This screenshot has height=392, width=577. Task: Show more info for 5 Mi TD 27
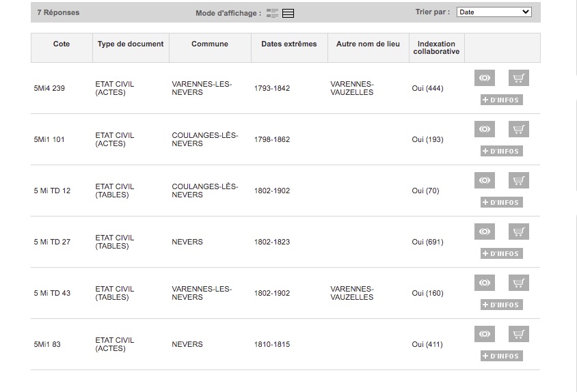tap(502, 254)
